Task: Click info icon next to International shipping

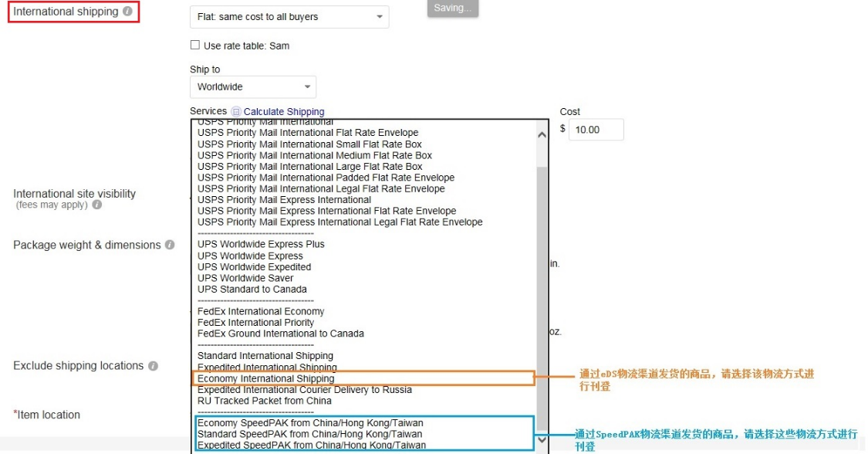Action: tap(127, 12)
